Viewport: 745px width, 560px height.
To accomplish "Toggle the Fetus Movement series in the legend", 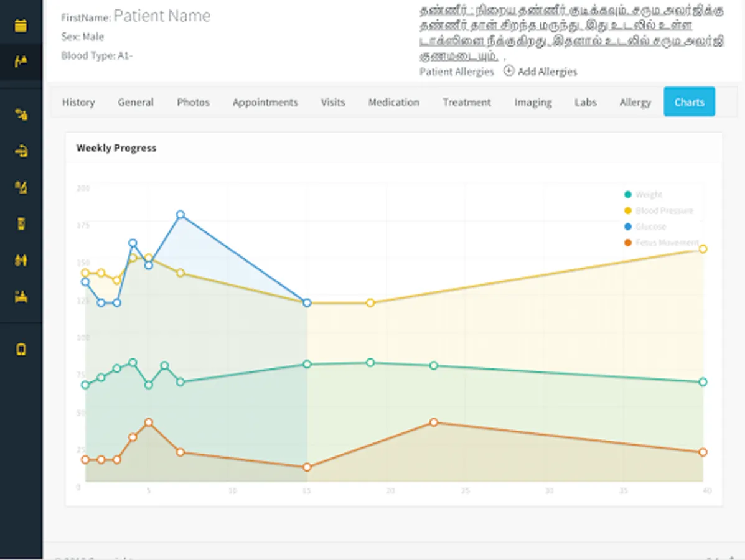I will tap(667, 243).
